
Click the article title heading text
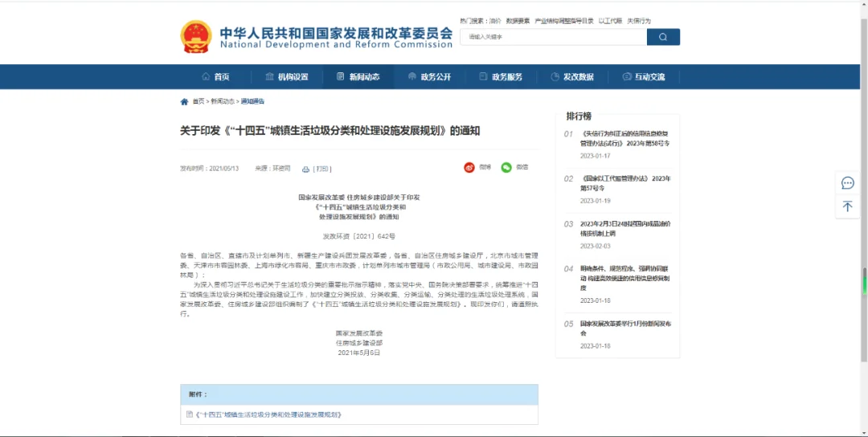330,131
